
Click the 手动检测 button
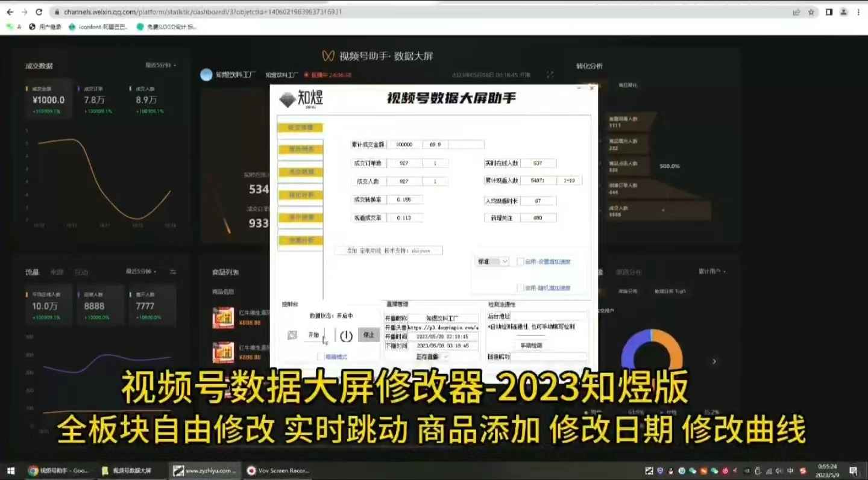tap(530, 344)
